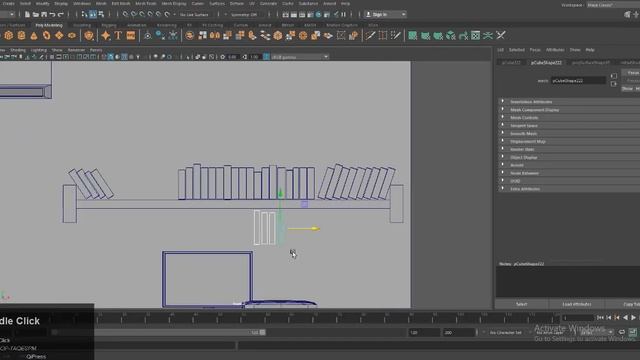Viewport: 640px width, 360px height.
Task: Create a polygon disc from the shelf
Action: pos(72,36)
